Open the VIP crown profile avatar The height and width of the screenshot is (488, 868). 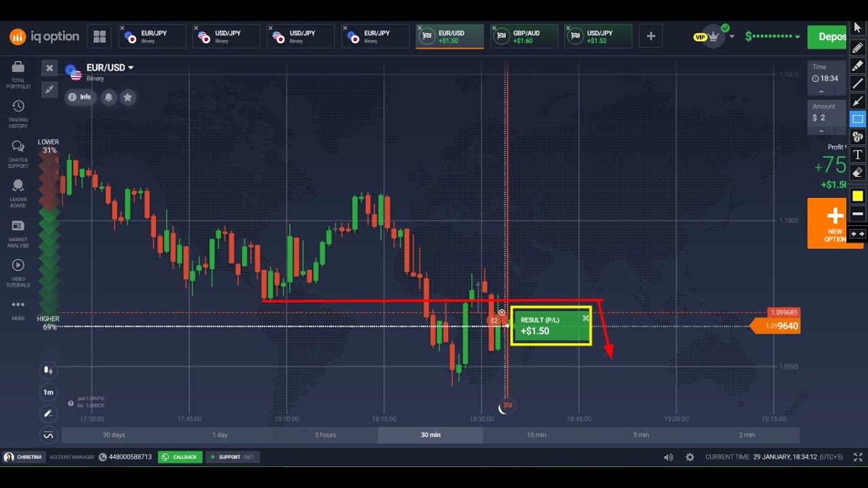pyautogui.click(x=713, y=37)
